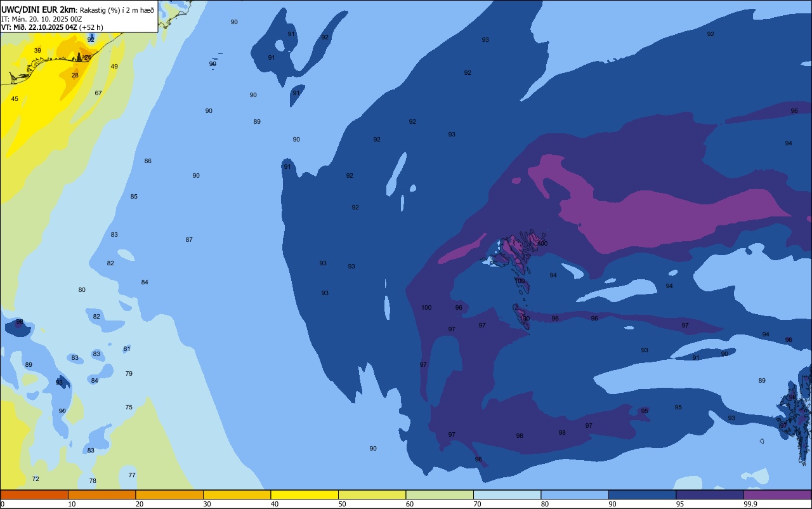812x509 pixels.
Task: Click the 80–90 light blue legend swatch
Action: tap(575, 494)
